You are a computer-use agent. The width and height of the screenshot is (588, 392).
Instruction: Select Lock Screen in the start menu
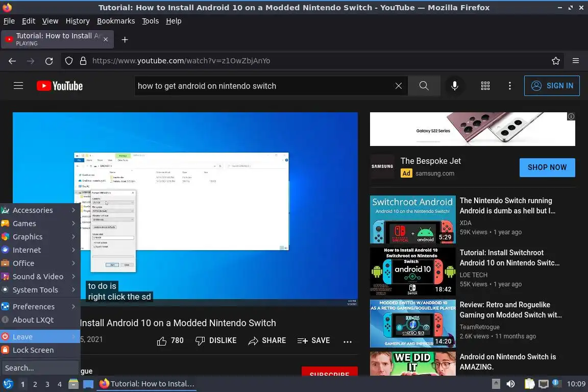(40, 350)
